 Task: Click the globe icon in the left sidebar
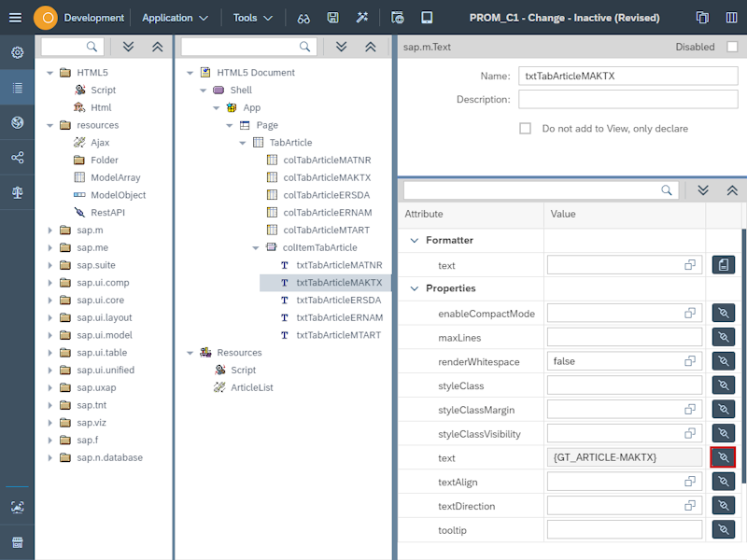[x=17, y=123]
